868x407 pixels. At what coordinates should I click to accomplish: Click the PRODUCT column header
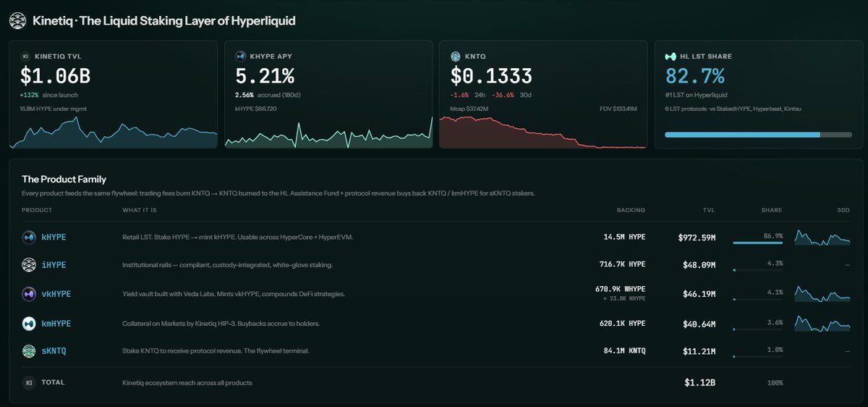tap(37, 210)
